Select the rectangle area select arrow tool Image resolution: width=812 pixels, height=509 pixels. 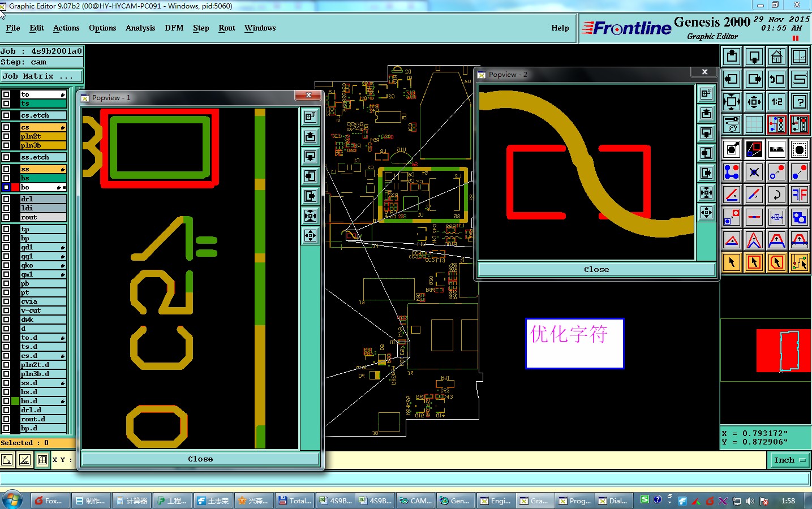pyautogui.click(x=754, y=262)
